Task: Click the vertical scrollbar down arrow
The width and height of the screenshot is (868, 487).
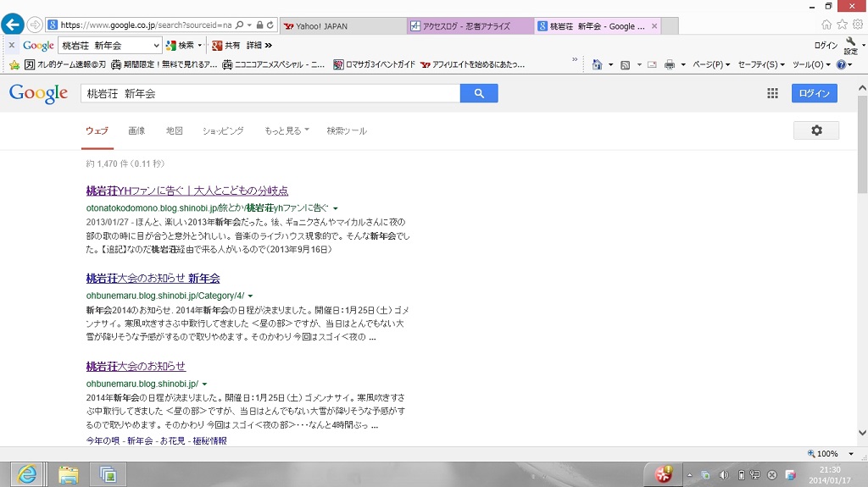Action: click(862, 433)
